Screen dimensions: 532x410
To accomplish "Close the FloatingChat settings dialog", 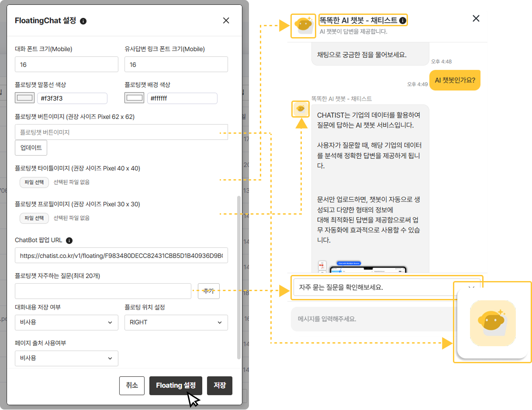I will [226, 21].
